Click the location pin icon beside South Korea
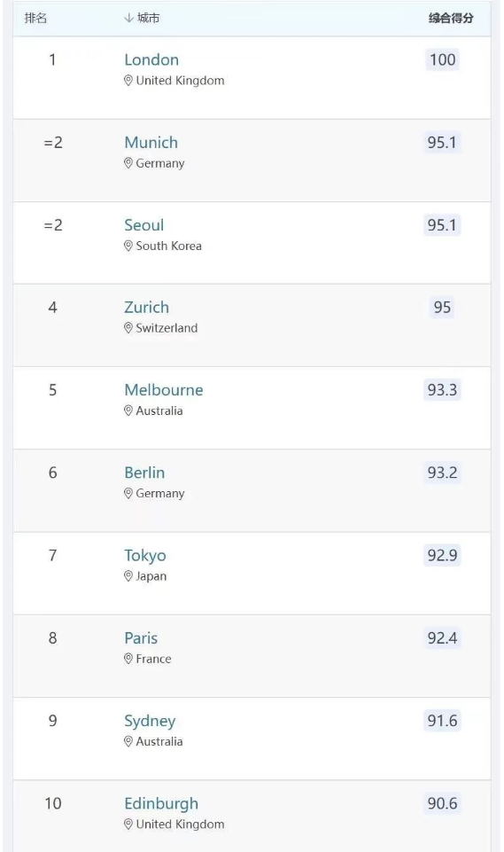Image resolution: width=504 pixels, height=852 pixels. [128, 246]
